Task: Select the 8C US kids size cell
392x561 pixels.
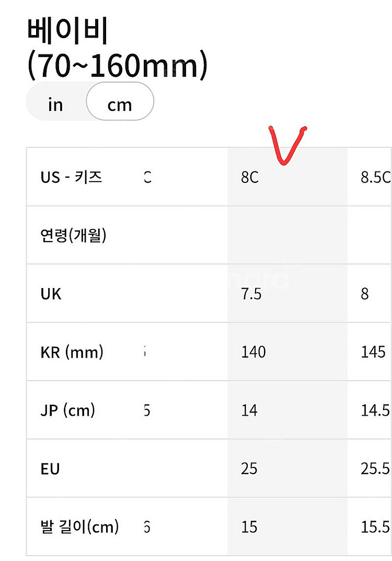Action: 287,177
